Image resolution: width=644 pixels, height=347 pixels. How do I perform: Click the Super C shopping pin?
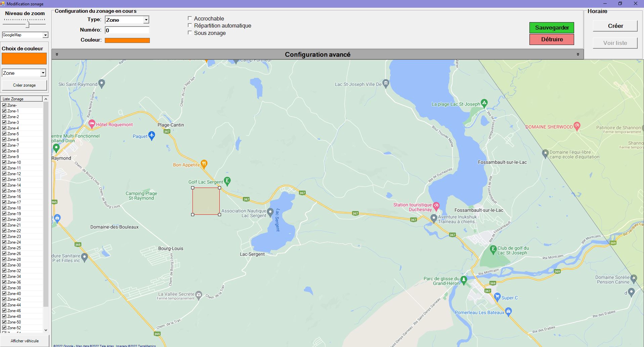point(498,297)
